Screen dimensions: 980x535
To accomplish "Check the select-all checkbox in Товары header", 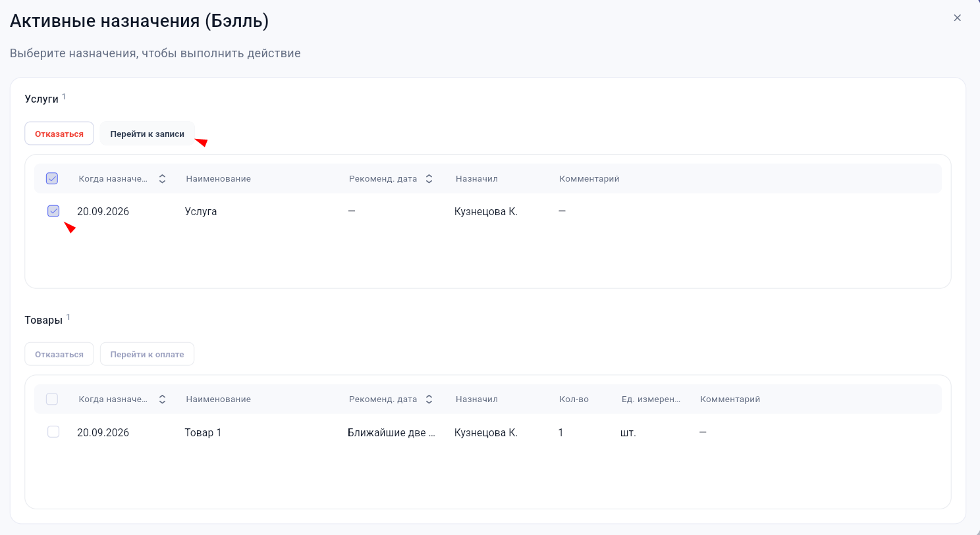I will click(x=52, y=399).
